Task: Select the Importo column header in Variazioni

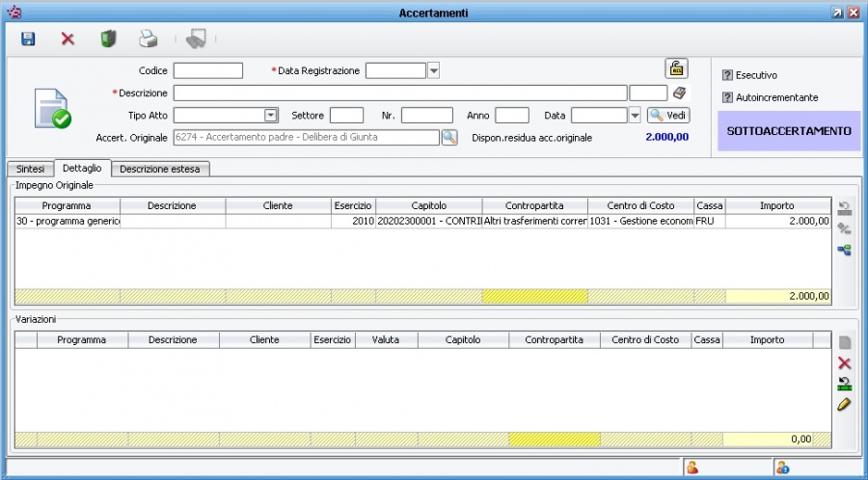Action: pos(767,339)
